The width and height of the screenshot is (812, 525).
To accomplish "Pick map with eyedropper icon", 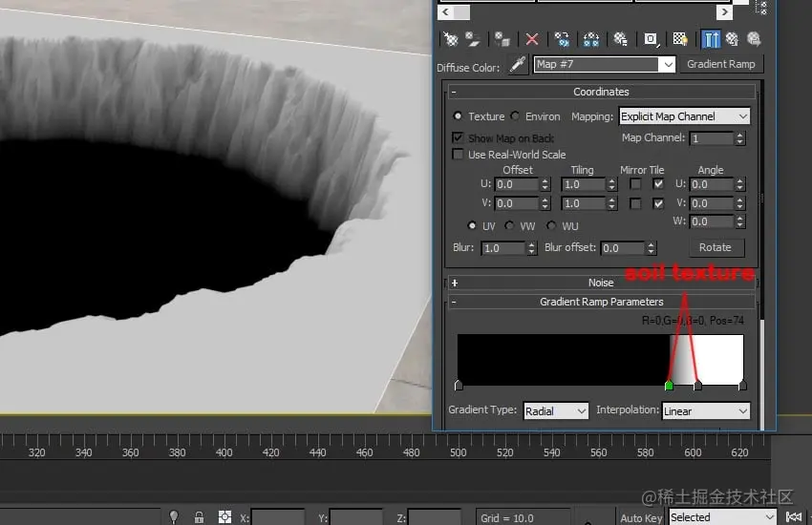I will click(517, 64).
